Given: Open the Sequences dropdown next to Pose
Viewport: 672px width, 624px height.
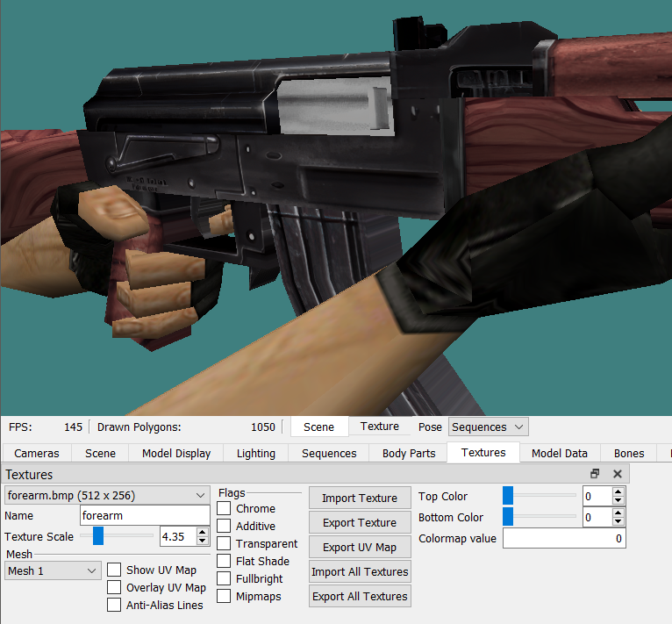Looking at the screenshot, I should click(488, 427).
